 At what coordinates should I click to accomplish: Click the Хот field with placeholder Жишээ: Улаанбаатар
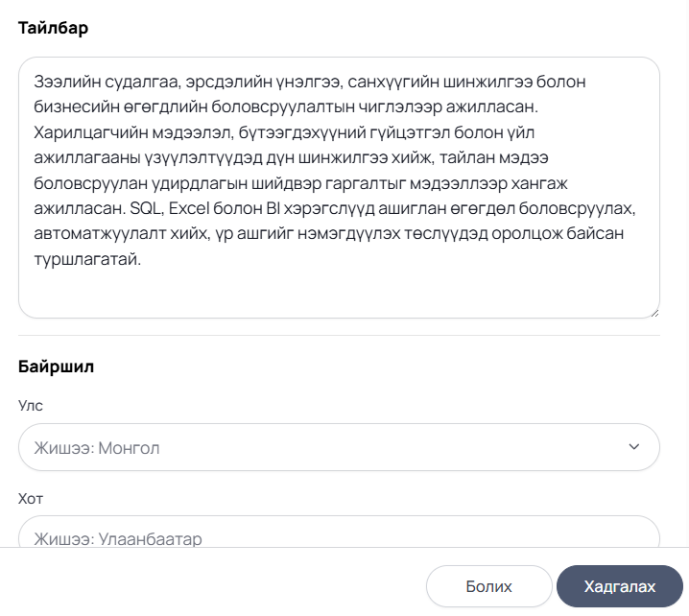pos(339,532)
